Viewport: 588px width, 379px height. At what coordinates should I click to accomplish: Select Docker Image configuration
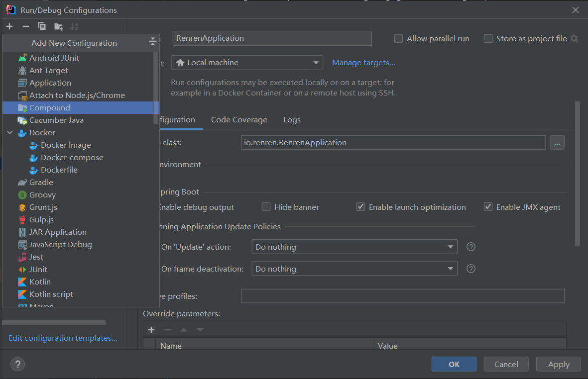(x=81, y=145)
